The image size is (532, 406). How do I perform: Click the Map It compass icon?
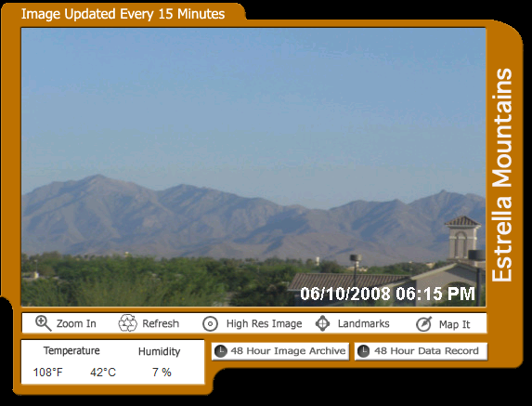click(x=423, y=324)
